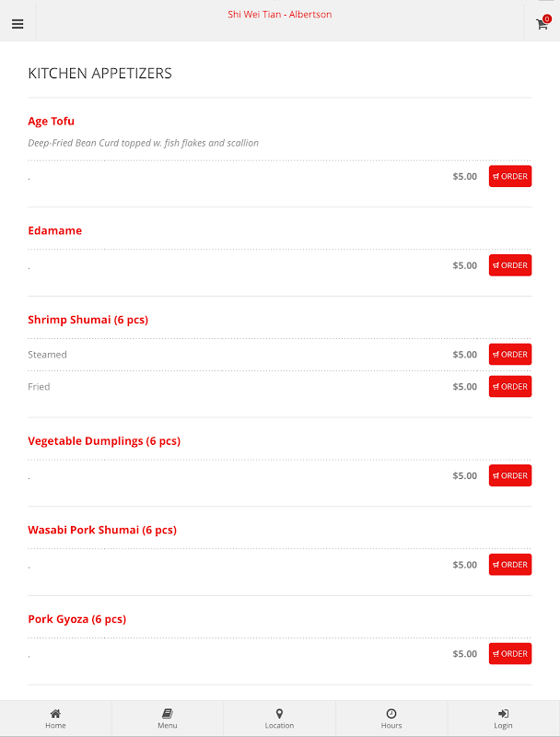The image size is (560, 737).
Task: Tap the Hours clock icon
Action: tap(391, 714)
